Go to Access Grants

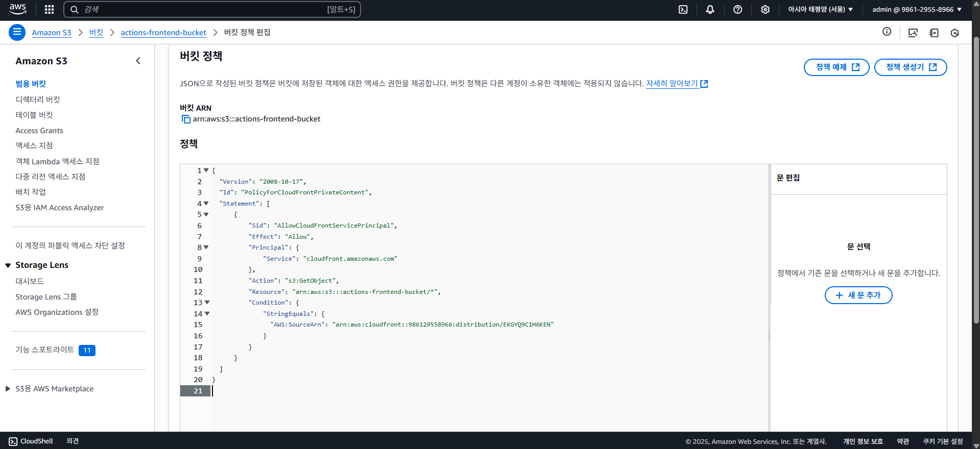tap(39, 131)
